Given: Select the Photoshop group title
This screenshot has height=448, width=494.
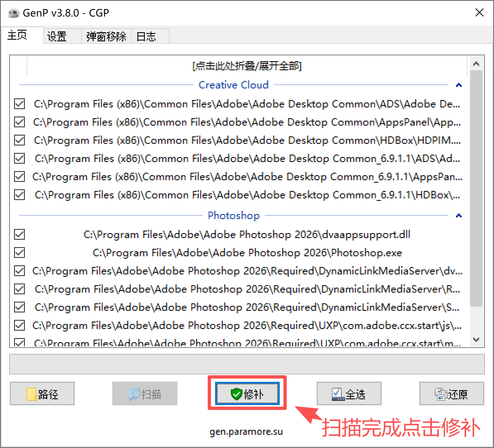Looking at the screenshot, I should pos(233,215).
